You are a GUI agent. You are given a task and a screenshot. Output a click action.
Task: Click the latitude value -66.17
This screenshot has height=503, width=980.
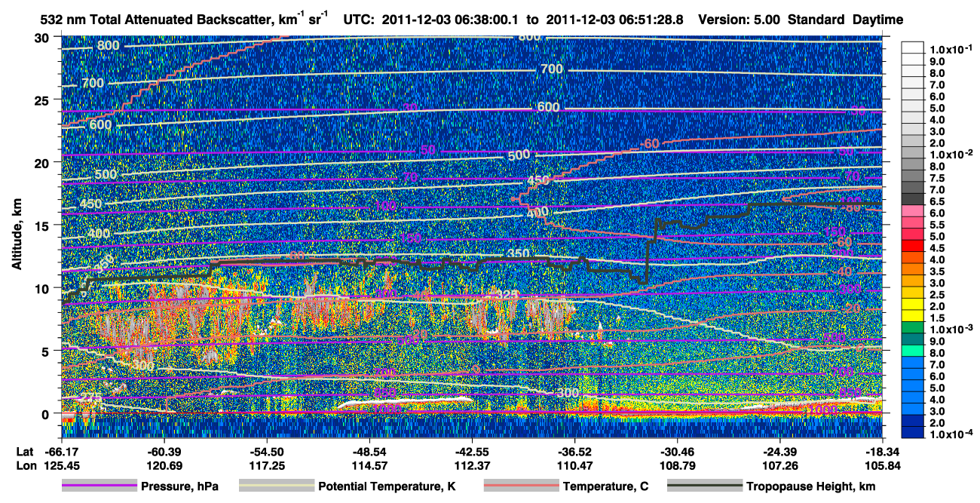pos(60,451)
